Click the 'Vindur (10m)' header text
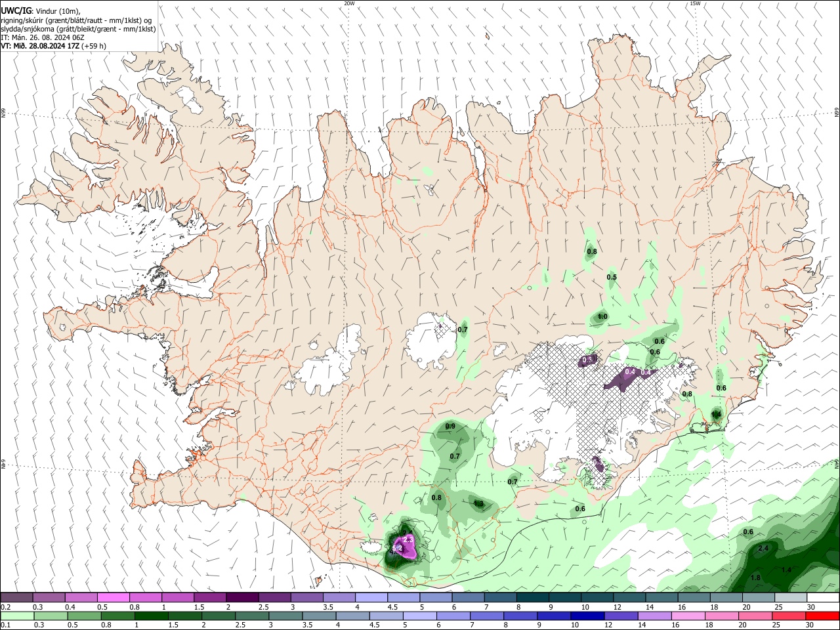 pyautogui.click(x=58, y=10)
